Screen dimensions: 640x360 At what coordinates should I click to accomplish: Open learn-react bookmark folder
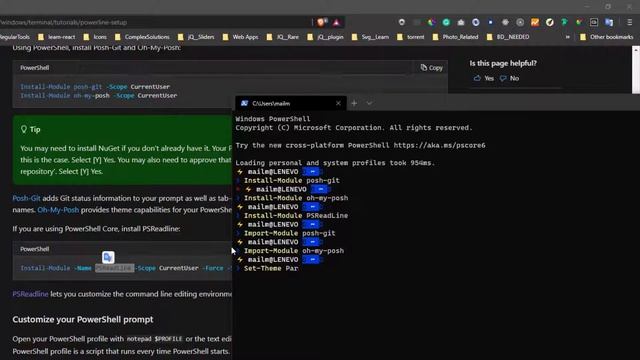[56, 37]
